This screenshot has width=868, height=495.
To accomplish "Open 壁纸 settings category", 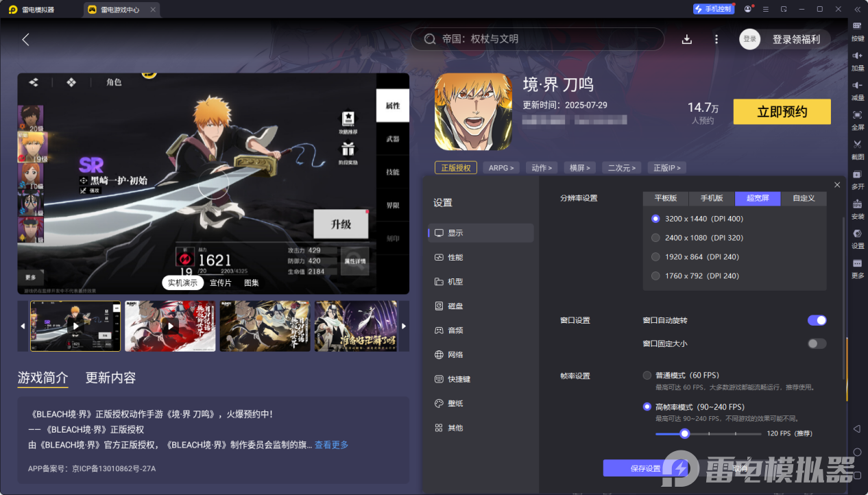I will coord(481,403).
